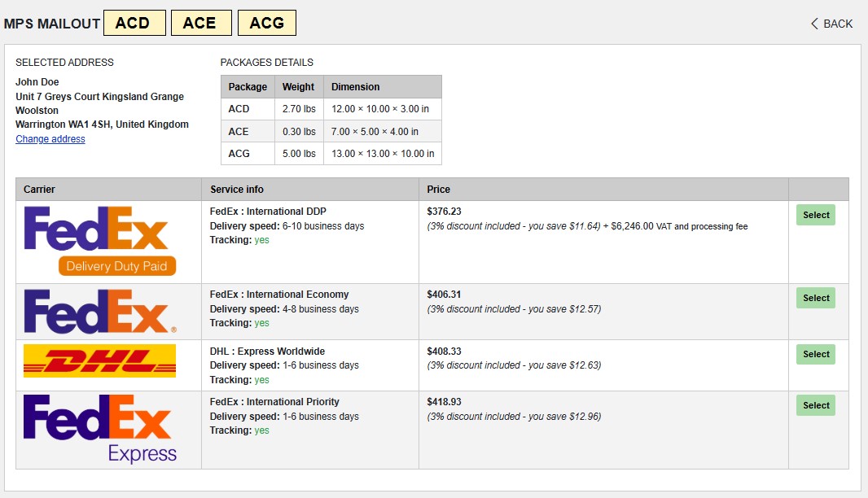
Task: Select DHL Express Worldwide service
Action: [815, 354]
